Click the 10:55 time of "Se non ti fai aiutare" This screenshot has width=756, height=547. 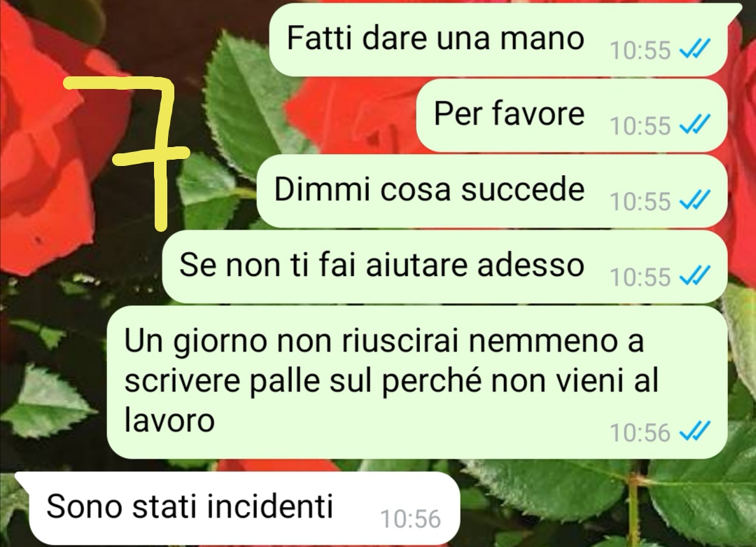[640, 277]
